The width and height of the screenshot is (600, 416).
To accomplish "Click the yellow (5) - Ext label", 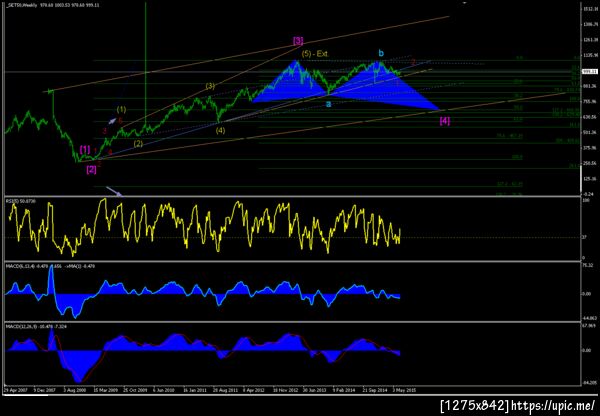I will pyautogui.click(x=315, y=54).
